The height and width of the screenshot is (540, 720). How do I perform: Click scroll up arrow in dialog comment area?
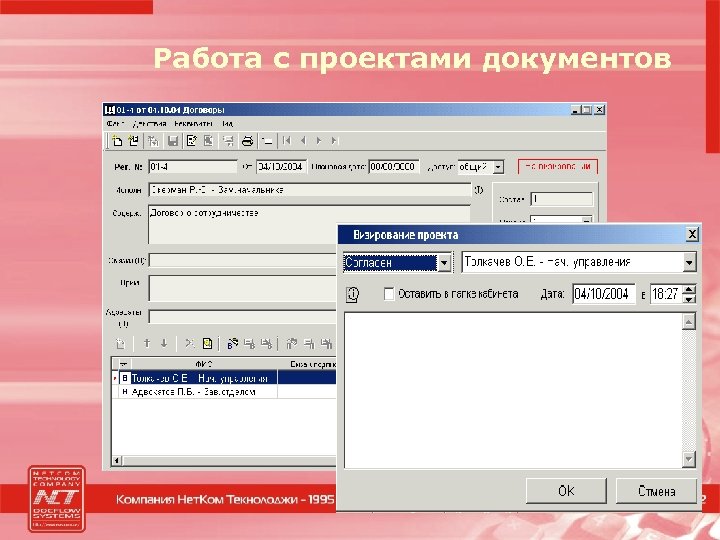click(x=689, y=321)
